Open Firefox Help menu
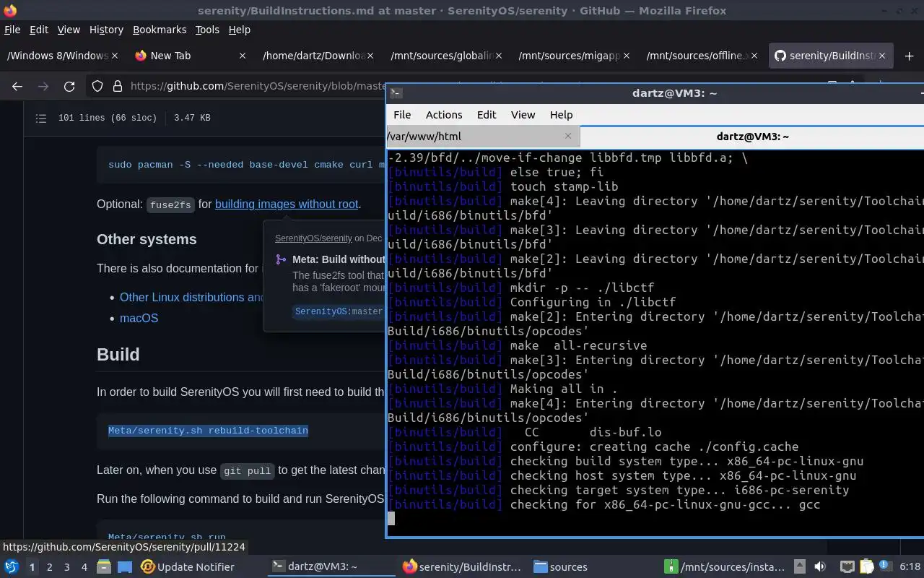Screen dimensions: 924x578 pyautogui.click(x=239, y=30)
